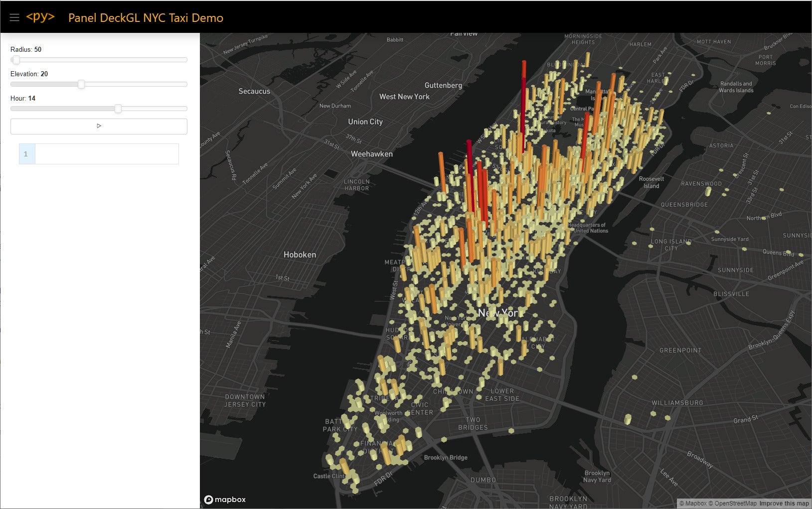Click the Ravenswood map label
This screenshot has height=509, width=812.
point(701,184)
